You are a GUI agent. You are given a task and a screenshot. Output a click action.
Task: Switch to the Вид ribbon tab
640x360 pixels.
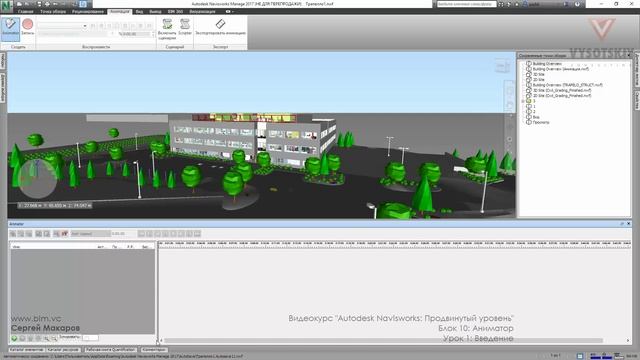pos(139,11)
